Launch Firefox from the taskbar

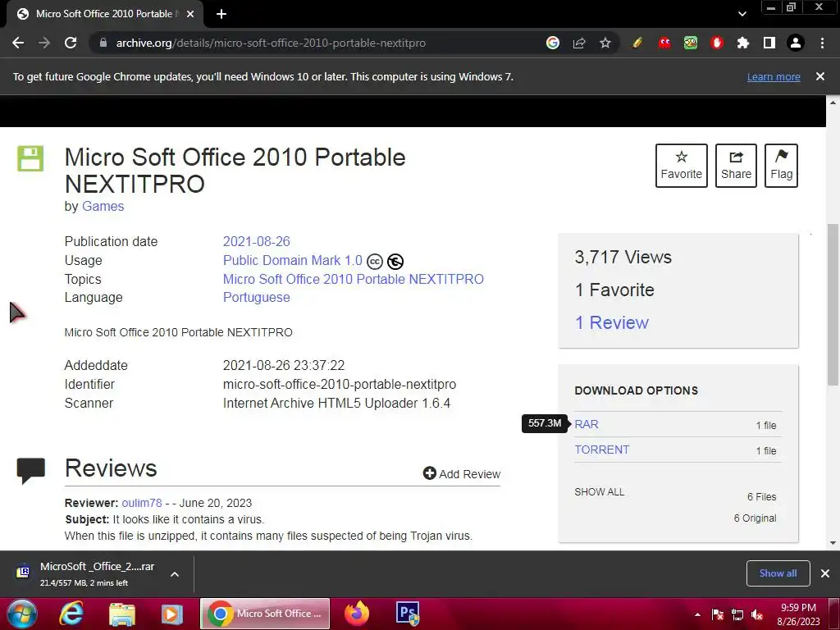pyautogui.click(x=357, y=614)
